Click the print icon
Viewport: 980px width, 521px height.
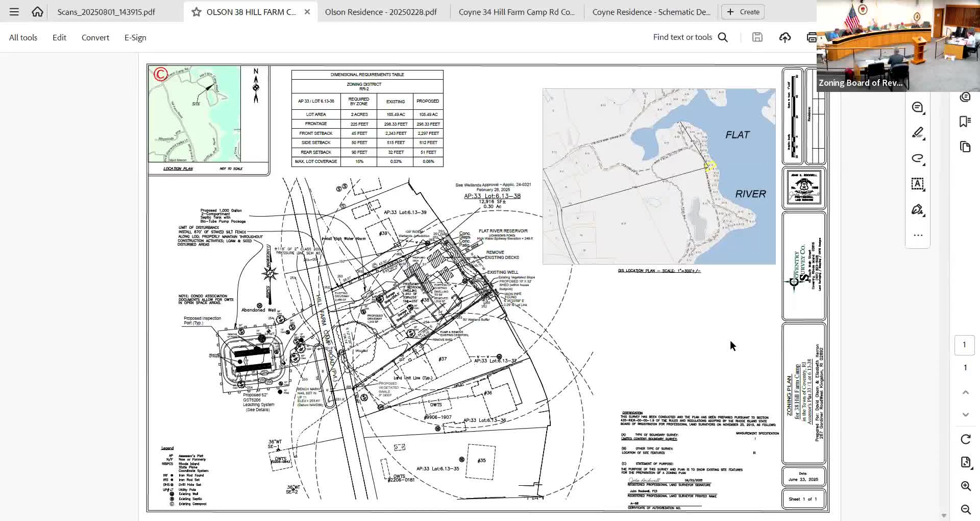(x=811, y=37)
